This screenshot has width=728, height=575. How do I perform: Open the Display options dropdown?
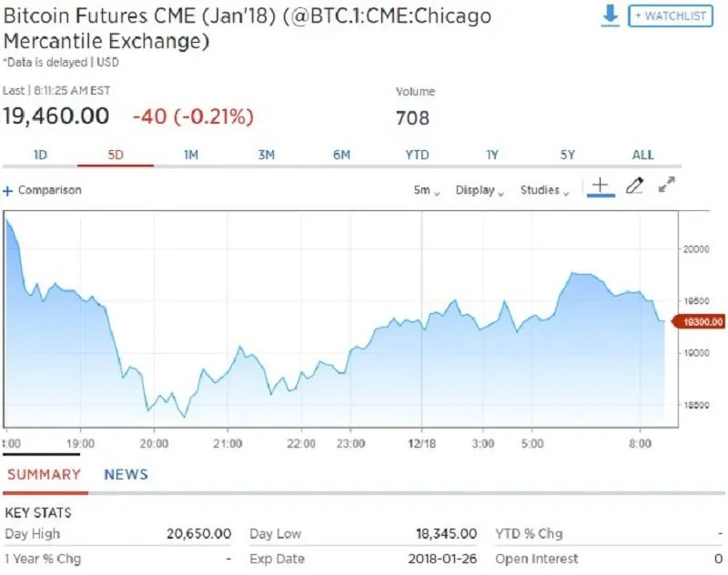[x=479, y=191]
